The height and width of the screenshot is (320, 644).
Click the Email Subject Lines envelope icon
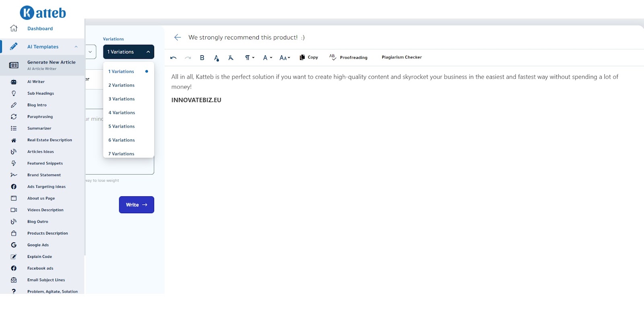pos(14,280)
